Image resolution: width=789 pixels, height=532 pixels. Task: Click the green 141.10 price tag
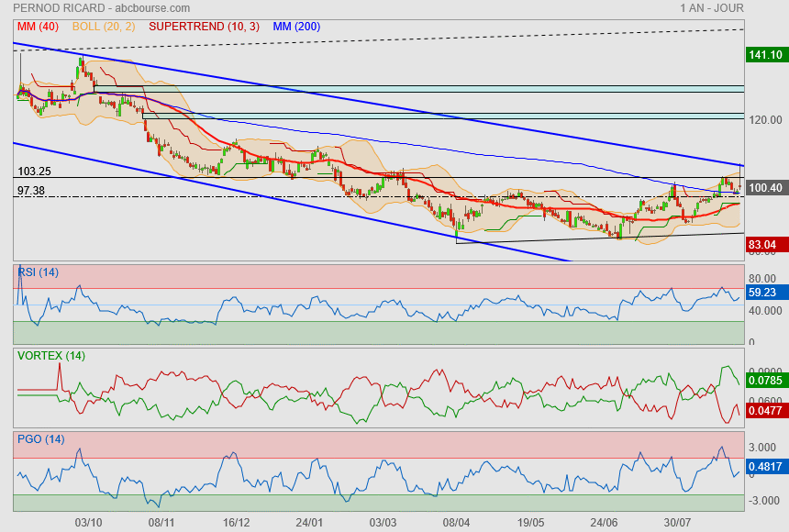[764, 55]
